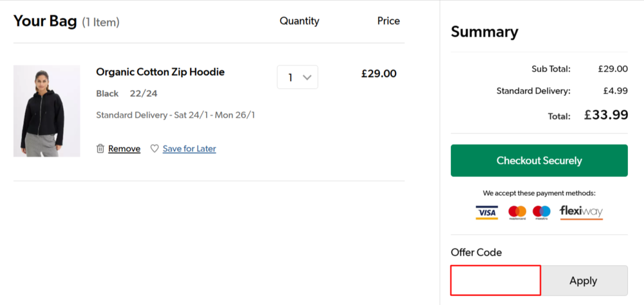Click the quantity dropdown chevron arrow
644x305 pixels.
pyautogui.click(x=307, y=77)
